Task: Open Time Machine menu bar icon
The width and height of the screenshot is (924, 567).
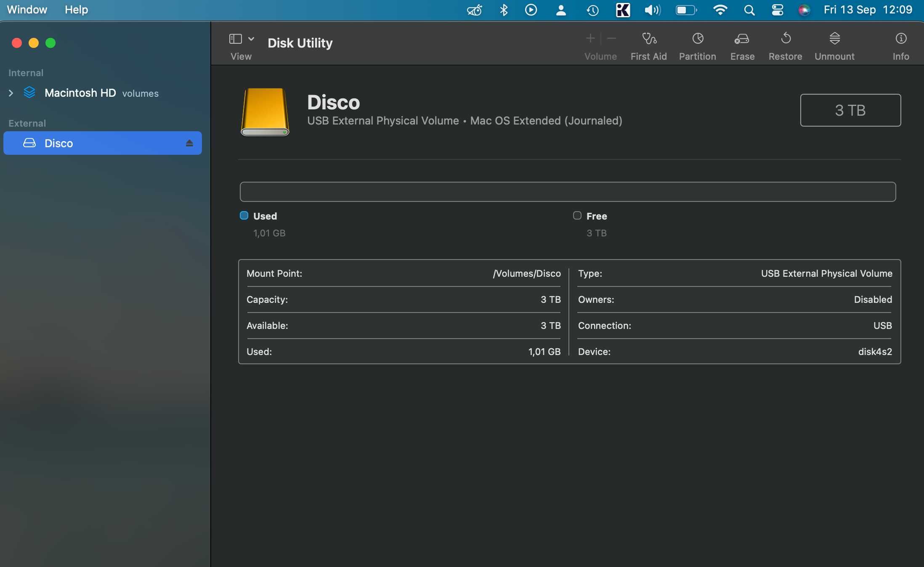Action: [592, 10]
